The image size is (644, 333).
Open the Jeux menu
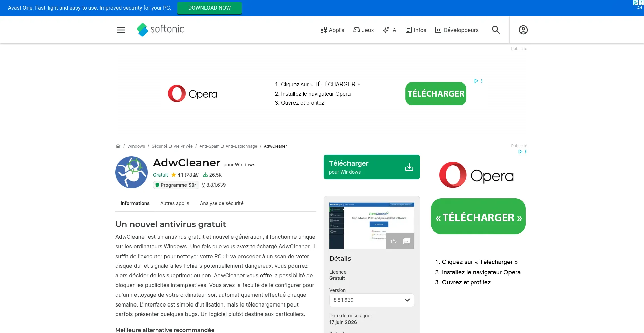coord(364,30)
